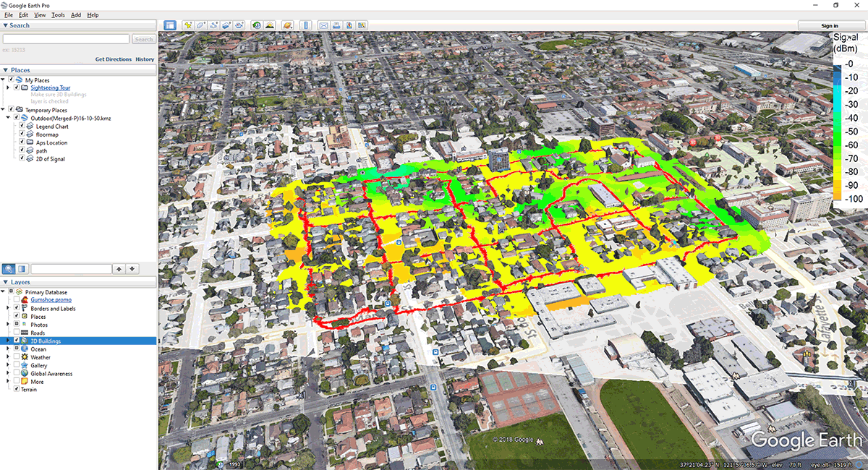Expand the Weather layer group
This screenshot has height=470, width=868.
tap(8, 357)
